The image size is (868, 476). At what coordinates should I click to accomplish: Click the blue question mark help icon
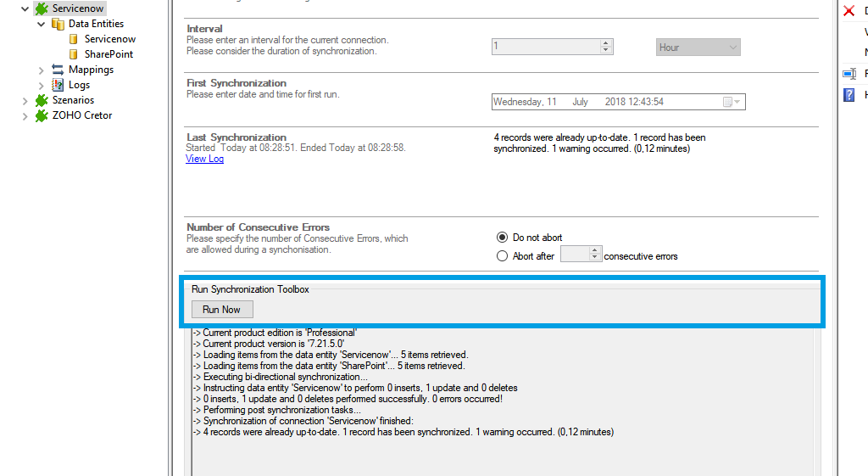(849, 95)
